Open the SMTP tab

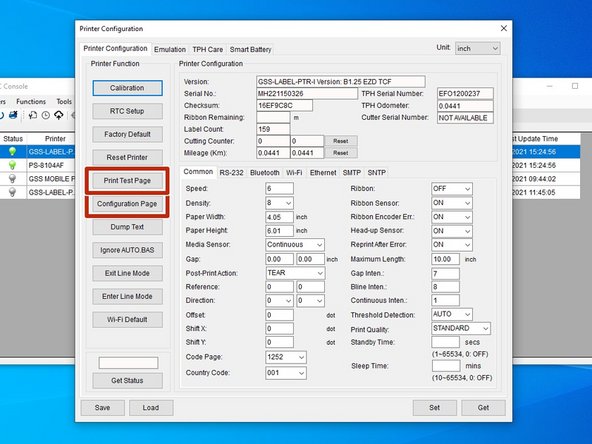[x=352, y=173]
